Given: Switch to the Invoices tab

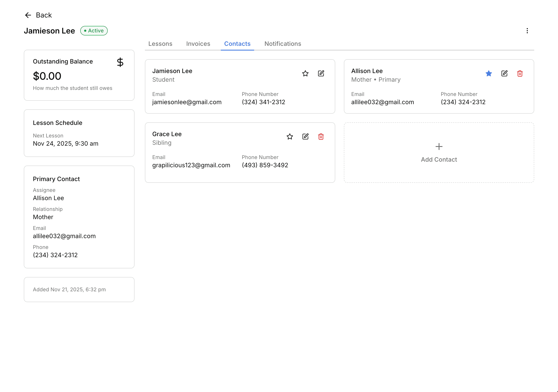Looking at the screenshot, I should (198, 44).
